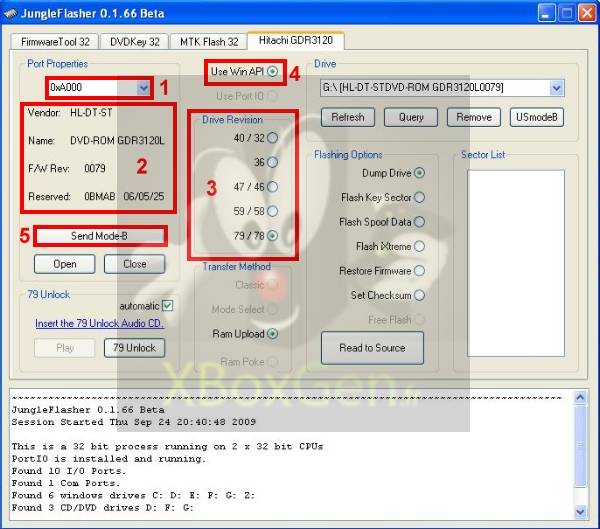Click the Open port button
The image size is (600, 529).
pyautogui.click(x=65, y=264)
